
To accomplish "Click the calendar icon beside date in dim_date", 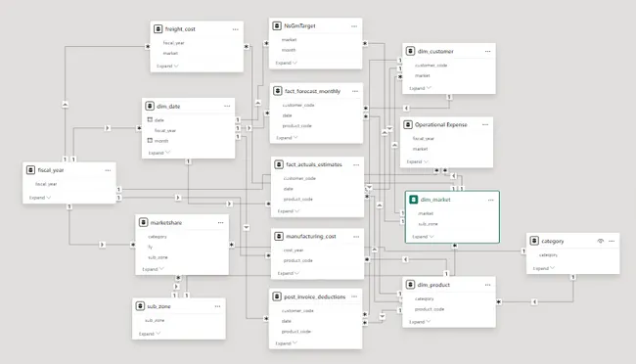I will pos(150,119).
